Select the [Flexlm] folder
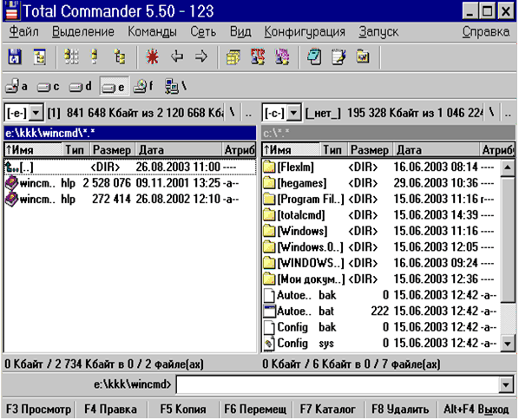 pyautogui.click(x=381, y=167)
